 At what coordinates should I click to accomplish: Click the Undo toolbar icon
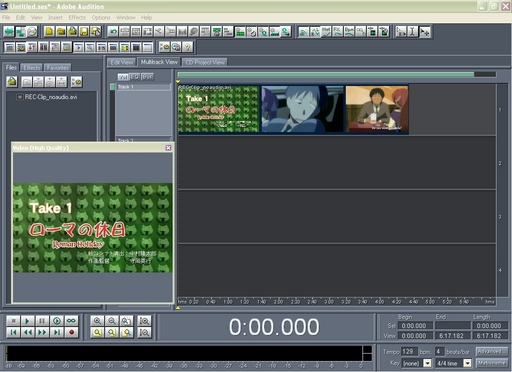[113, 32]
